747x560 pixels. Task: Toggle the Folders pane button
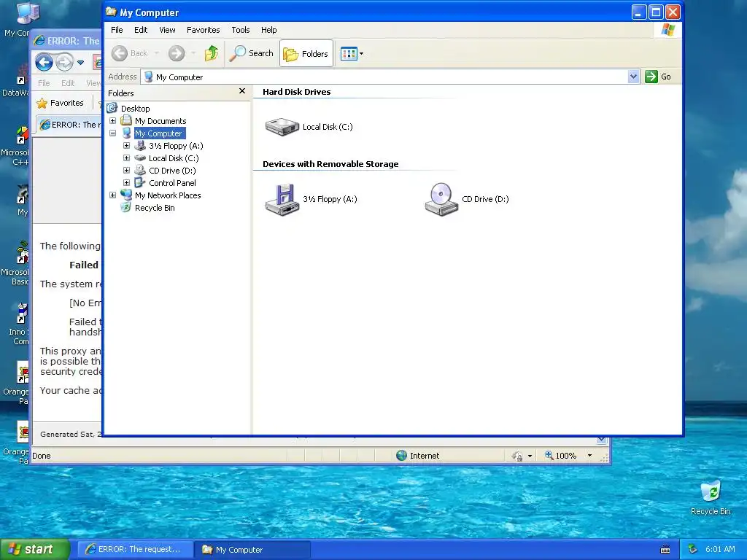coord(306,54)
